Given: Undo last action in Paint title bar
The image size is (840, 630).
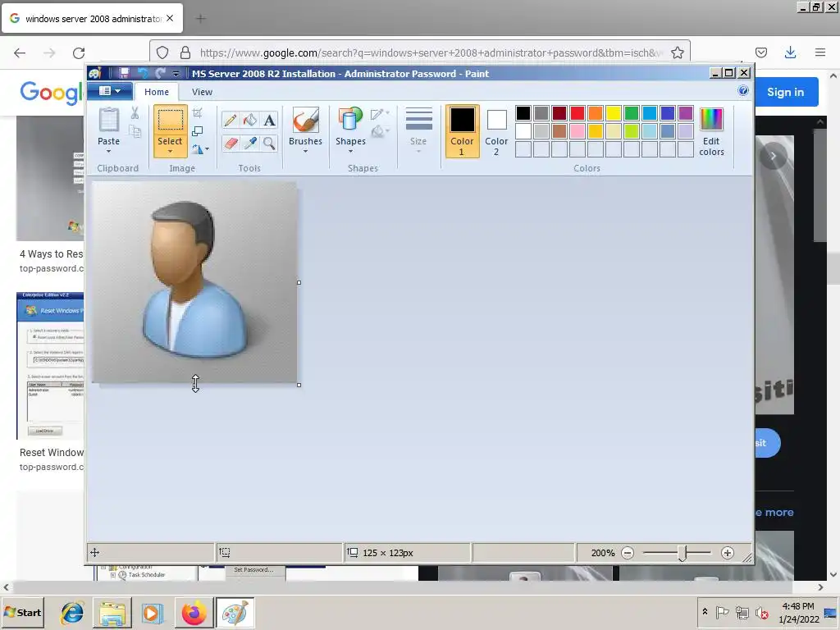Looking at the screenshot, I should point(143,73).
